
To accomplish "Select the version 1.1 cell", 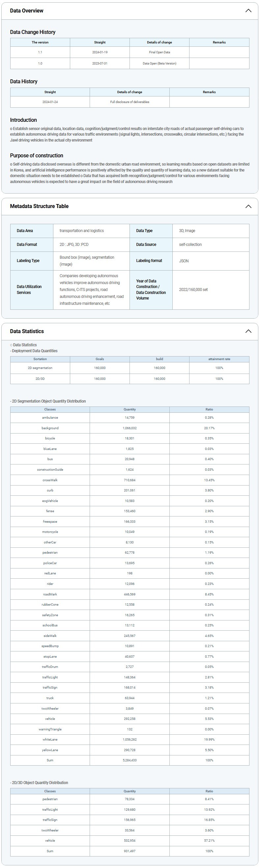I will pyautogui.click(x=40, y=52).
